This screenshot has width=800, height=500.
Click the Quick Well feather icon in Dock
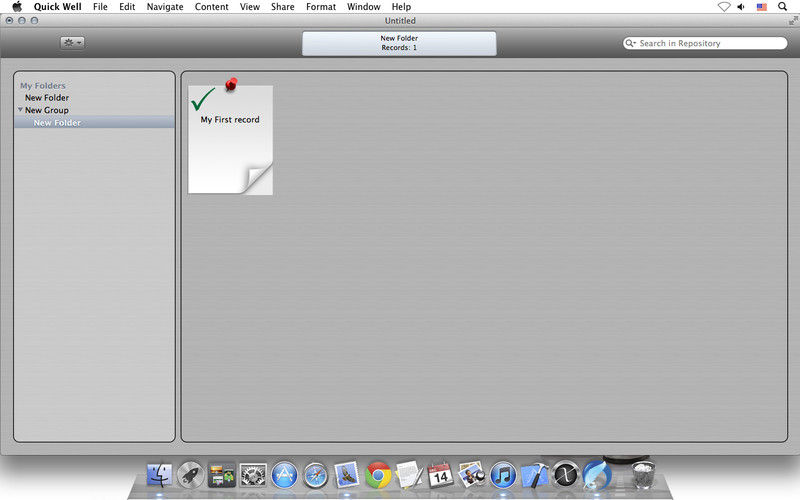click(597, 474)
